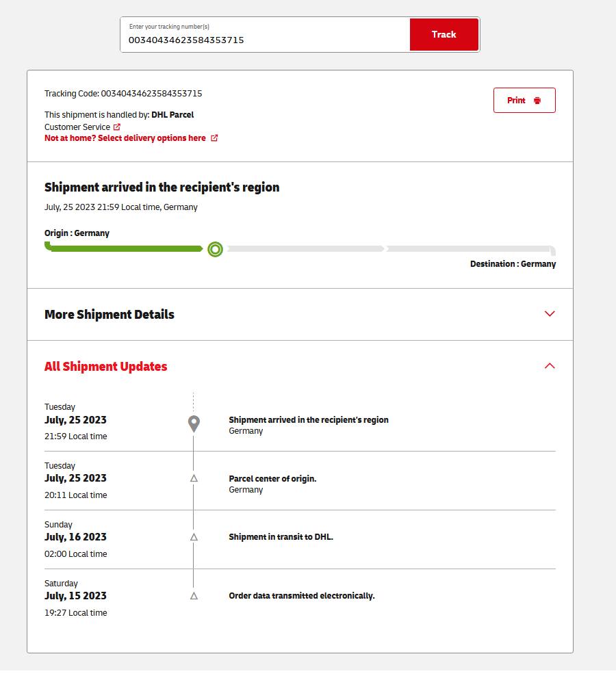Click external link icon beside Customer Service
The height and width of the screenshot is (691, 616).
coord(117,127)
